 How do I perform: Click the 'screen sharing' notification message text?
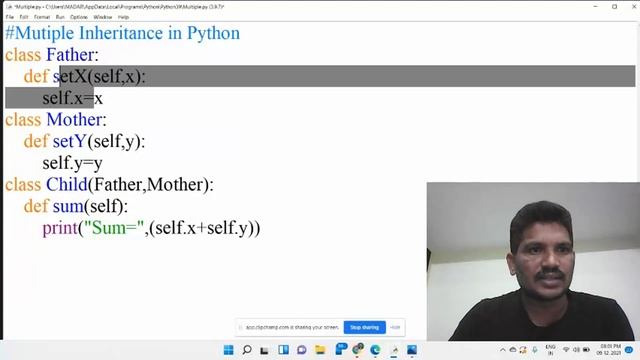(x=292, y=327)
